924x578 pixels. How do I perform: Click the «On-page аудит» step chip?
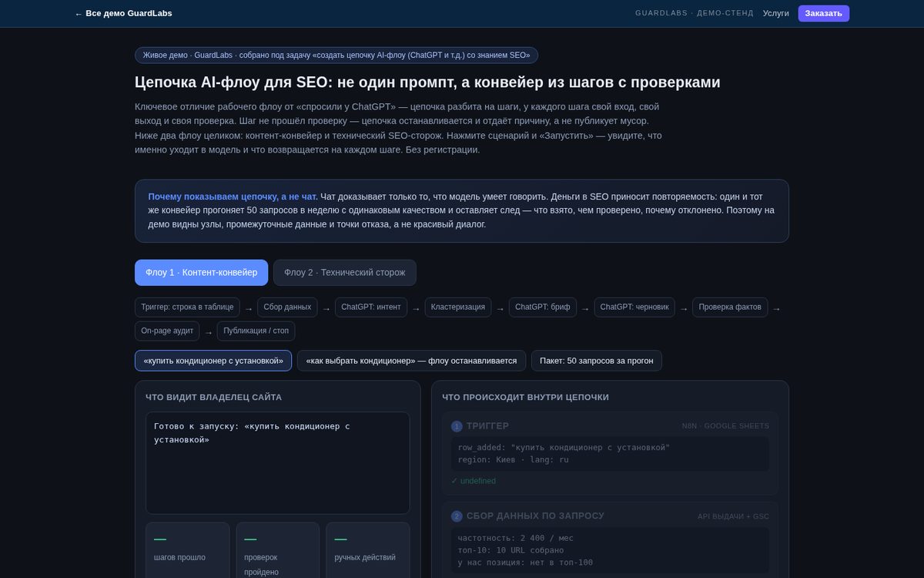(167, 331)
